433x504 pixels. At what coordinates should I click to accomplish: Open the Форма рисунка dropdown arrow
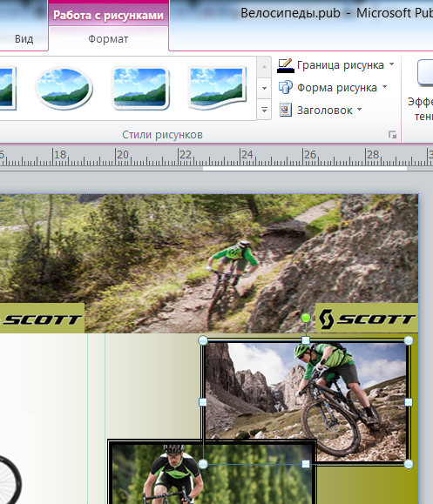(385, 87)
